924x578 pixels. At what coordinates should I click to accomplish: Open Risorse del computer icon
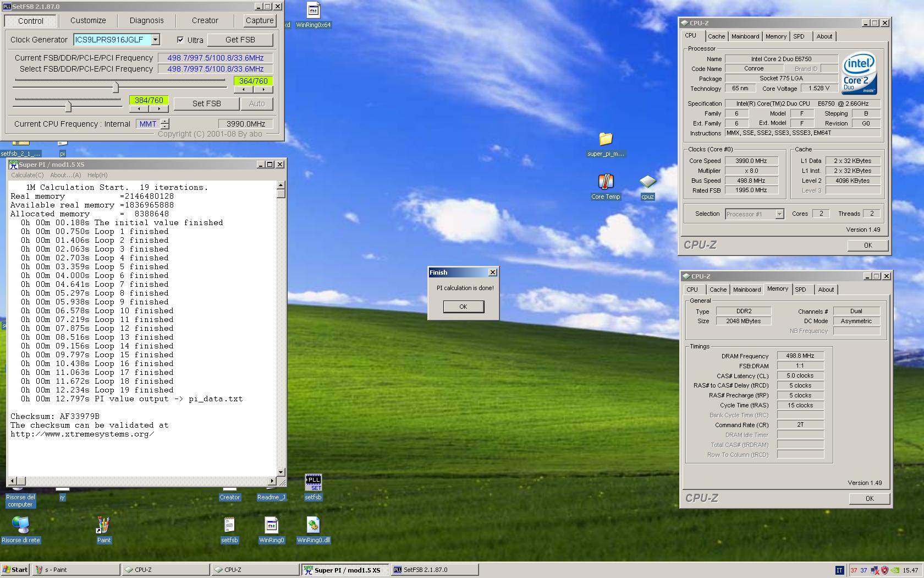(x=20, y=498)
